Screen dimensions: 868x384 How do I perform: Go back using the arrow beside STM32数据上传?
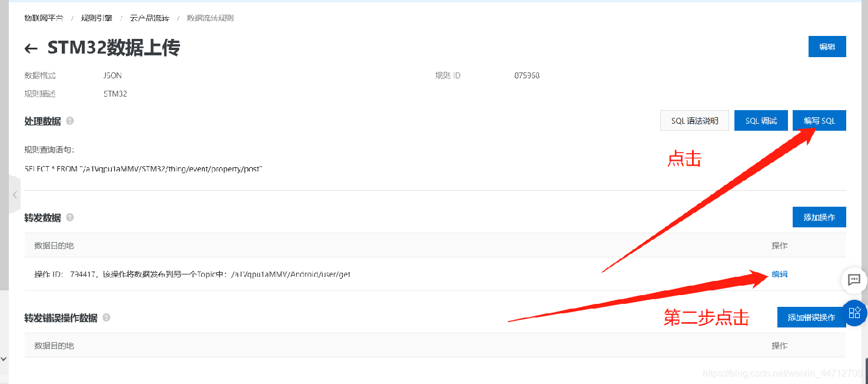point(31,49)
